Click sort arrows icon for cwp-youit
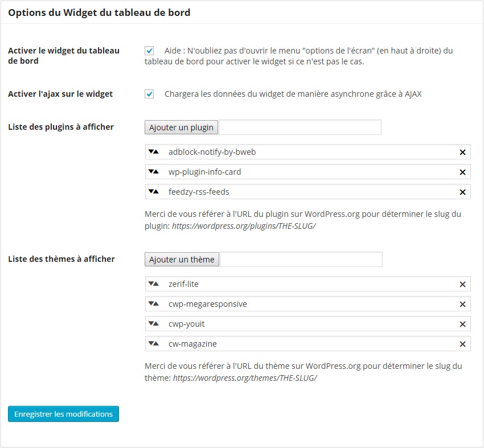 click(153, 324)
